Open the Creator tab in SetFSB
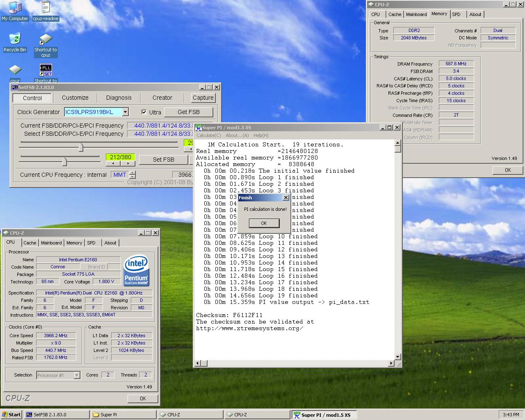The height and width of the screenshot is (420, 525). tap(162, 98)
